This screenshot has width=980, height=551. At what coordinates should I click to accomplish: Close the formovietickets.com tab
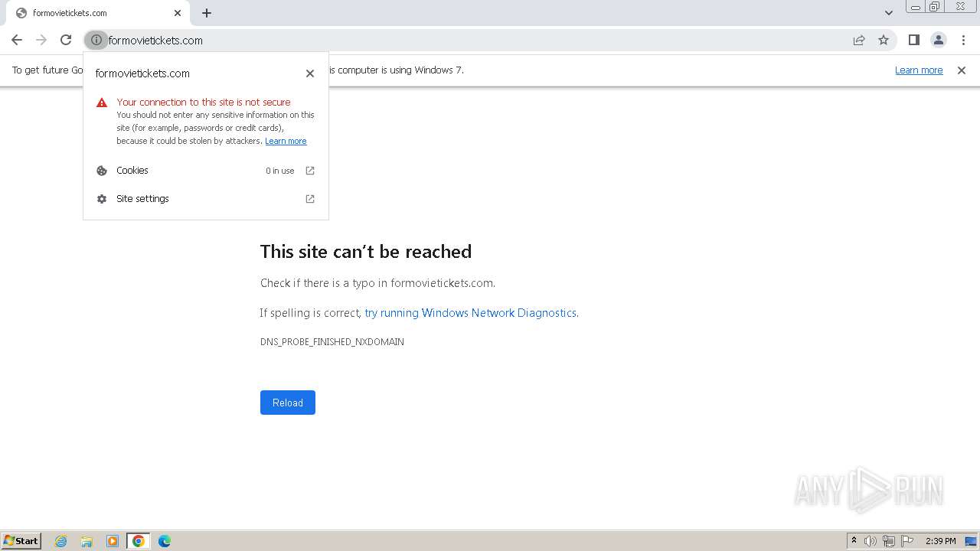[x=178, y=13]
